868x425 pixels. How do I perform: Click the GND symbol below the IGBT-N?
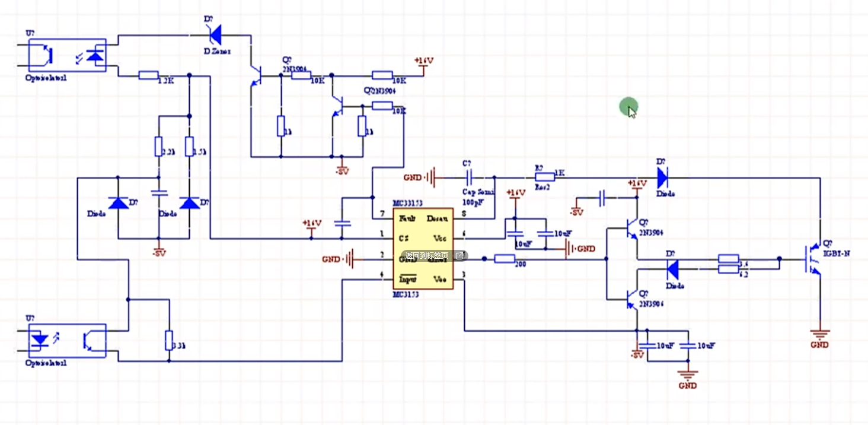coord(821,337)
